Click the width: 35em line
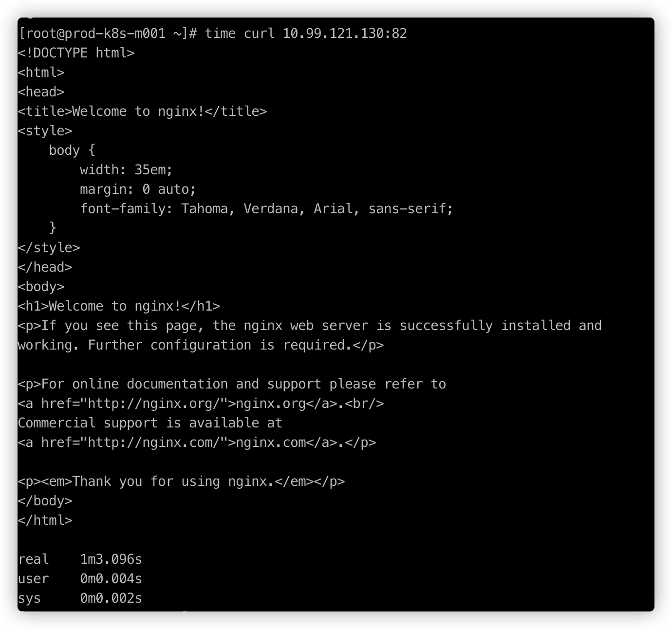 (x=126, y=170)
